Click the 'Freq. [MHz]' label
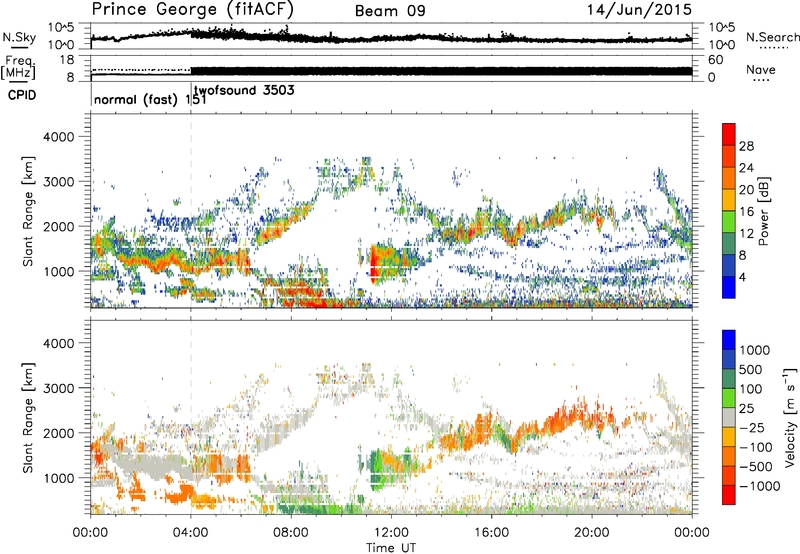Screen dimensions: 800x554 click(x=18, y=67)
